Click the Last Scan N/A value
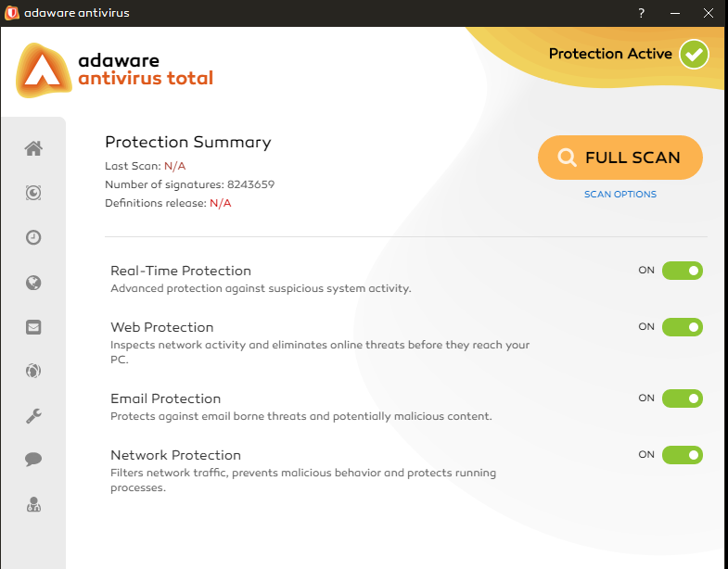The width and height of the screenshot is (728, 569). pyautogui.click(x=174, y=166)
